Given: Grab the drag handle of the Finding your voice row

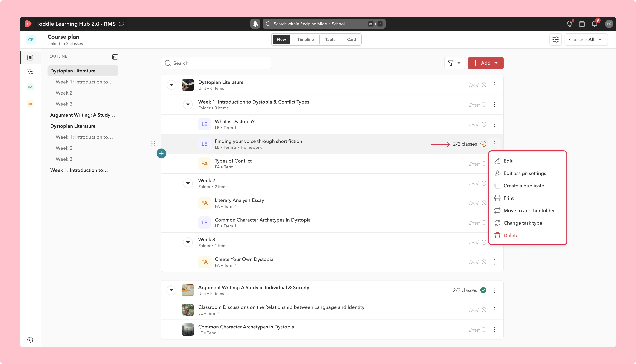Looking at the screenshot, I should click(153, 143).
